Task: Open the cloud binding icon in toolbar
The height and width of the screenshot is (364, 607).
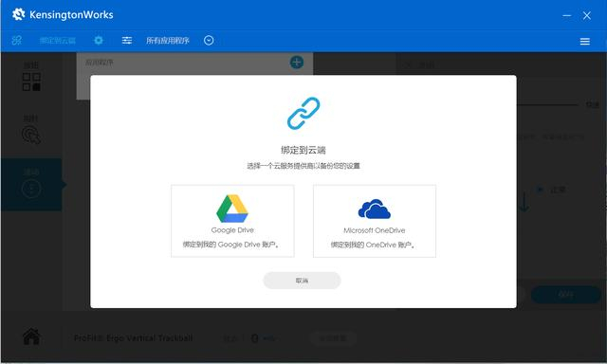Action: click(17, 40)
